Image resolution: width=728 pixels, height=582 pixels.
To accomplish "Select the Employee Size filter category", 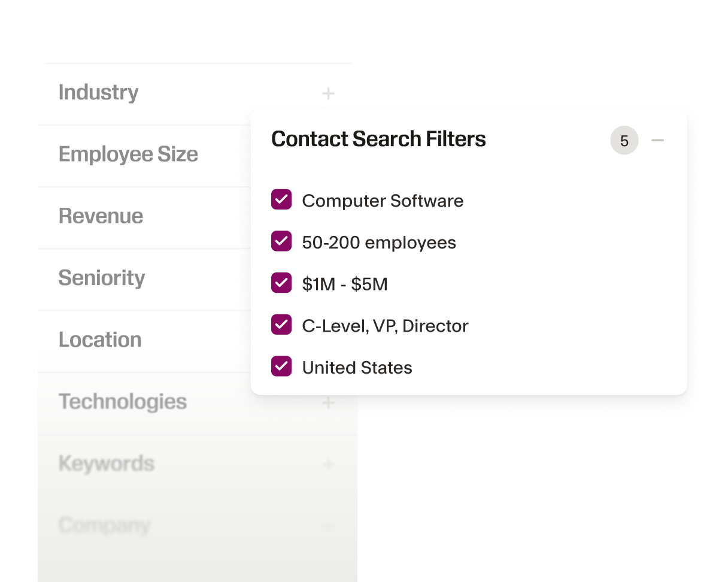I will [x=128, y=154].
